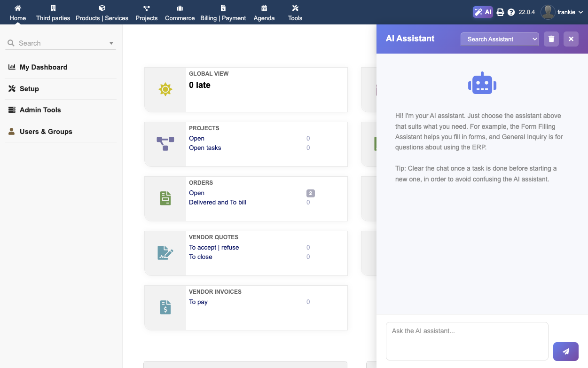Open the Billing | Payment menu
Viewport: 588px width, 368px height.
(x=223, y=13)
